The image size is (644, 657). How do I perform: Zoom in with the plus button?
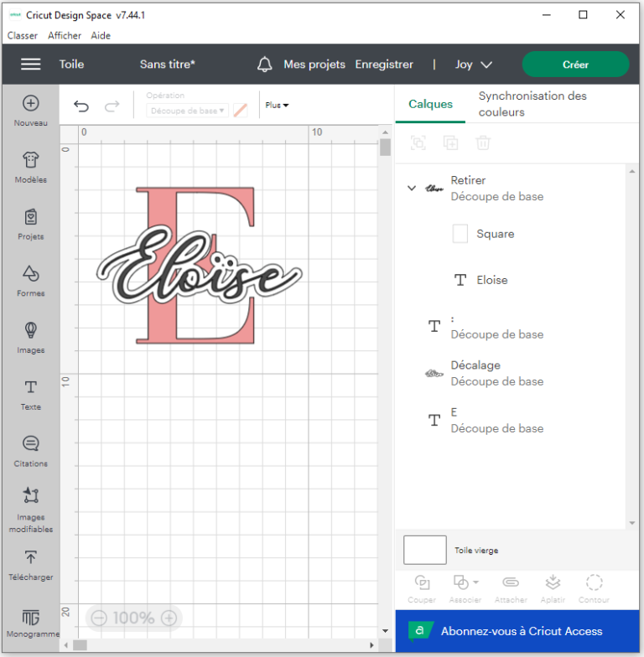coord(169,618)
